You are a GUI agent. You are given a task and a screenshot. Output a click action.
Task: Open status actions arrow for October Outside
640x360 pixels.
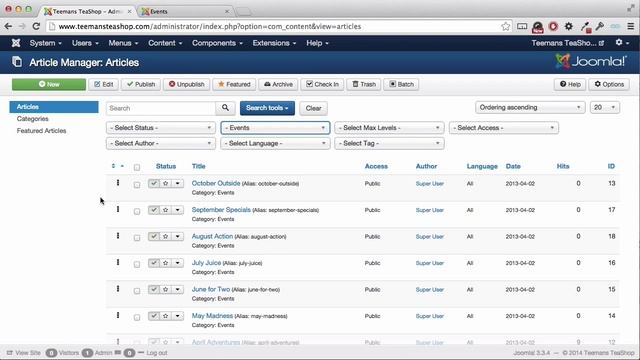178,184
